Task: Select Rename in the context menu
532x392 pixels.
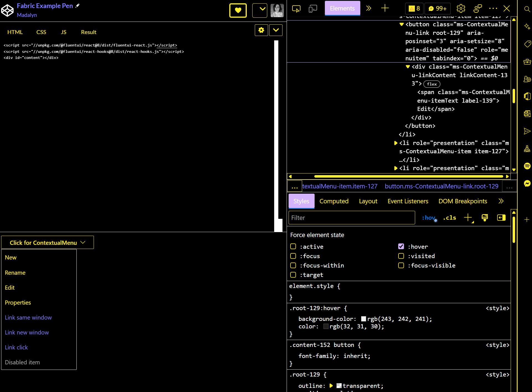Action: click(x=15, y=273)
